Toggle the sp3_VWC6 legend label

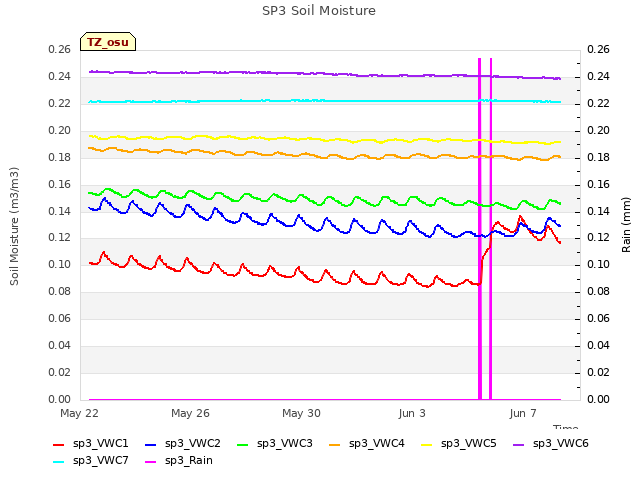click(561, 444)
